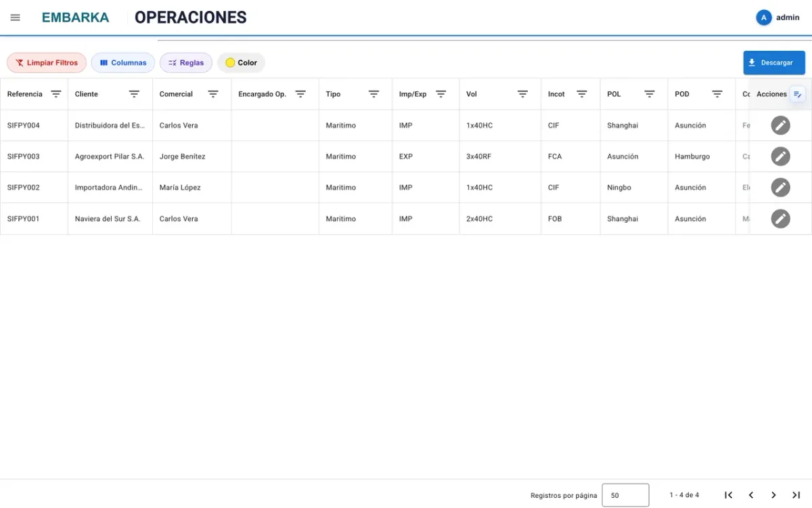The height and width of the screenshot is (508, 812).
Task: Click the FOB incoterm cell
Action: pos(570,219)
